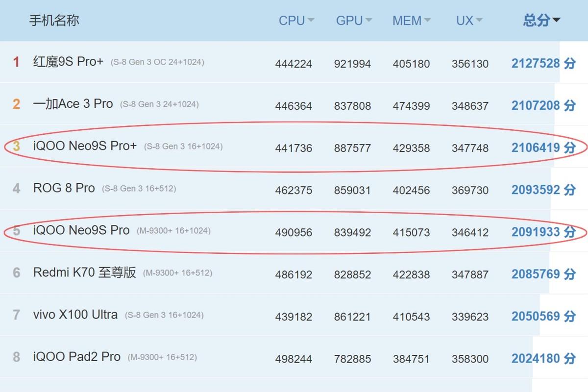Click the total score 2106419 分

pyautogui.click(x=543, y=148)
